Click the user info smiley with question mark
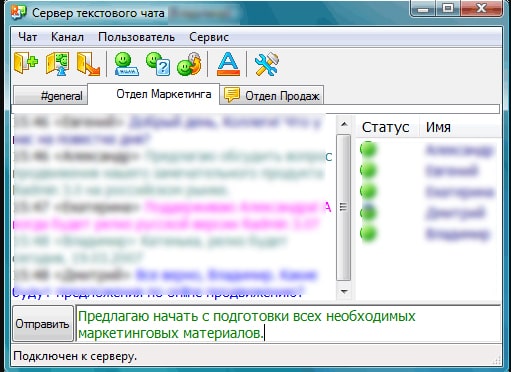Screen dimensions: 511x372 pos(158,64)
